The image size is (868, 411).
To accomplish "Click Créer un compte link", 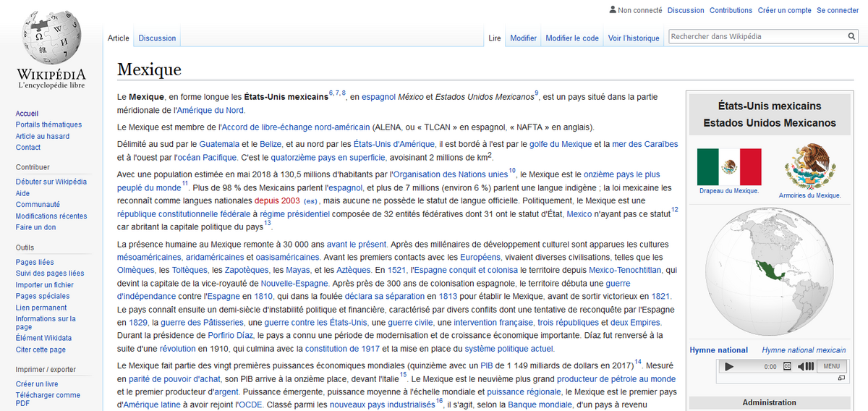I will point(784,10).
